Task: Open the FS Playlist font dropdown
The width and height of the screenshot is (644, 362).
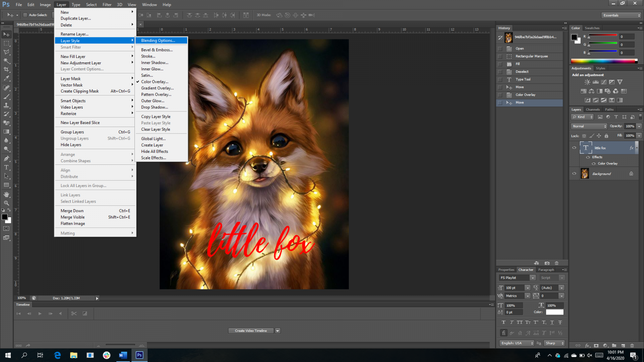Action: pyautogui.click(x=533, y=278)
